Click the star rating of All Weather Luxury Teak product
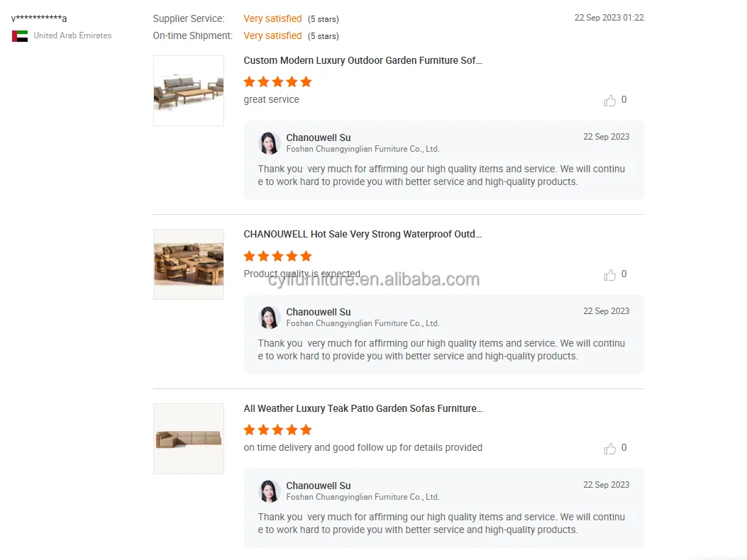747x560 pixels. 278,430
